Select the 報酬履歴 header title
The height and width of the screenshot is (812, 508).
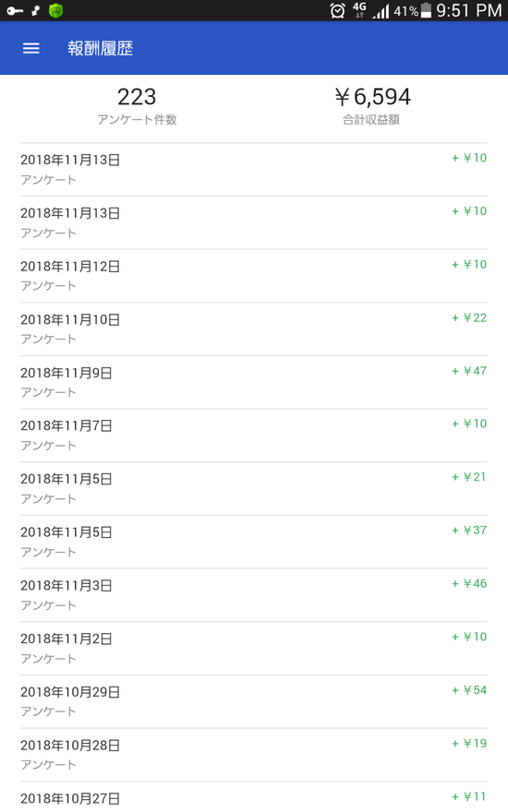tap(100, 48)
